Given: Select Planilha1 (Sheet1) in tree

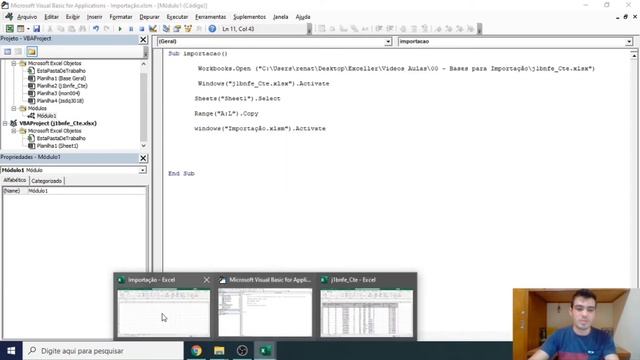Looking at the screenshot, I should pyautogui.click(x=57, y=146).
